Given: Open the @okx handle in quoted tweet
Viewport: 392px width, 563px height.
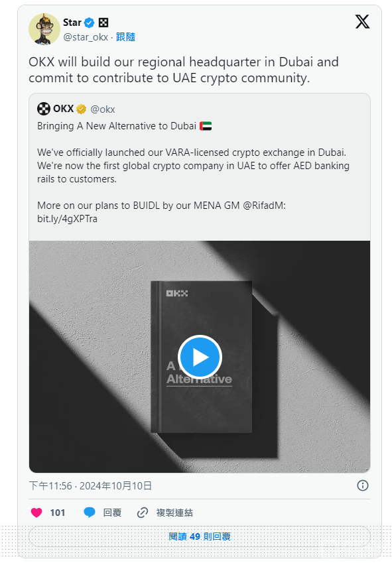Looking at the screenshot, I should [103, 109].
